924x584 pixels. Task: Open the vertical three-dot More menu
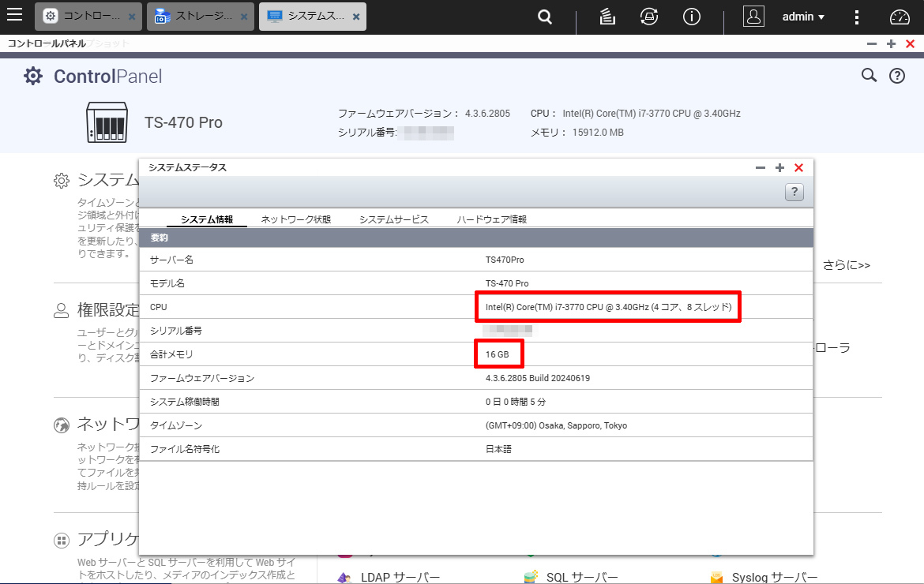point(856,17)
